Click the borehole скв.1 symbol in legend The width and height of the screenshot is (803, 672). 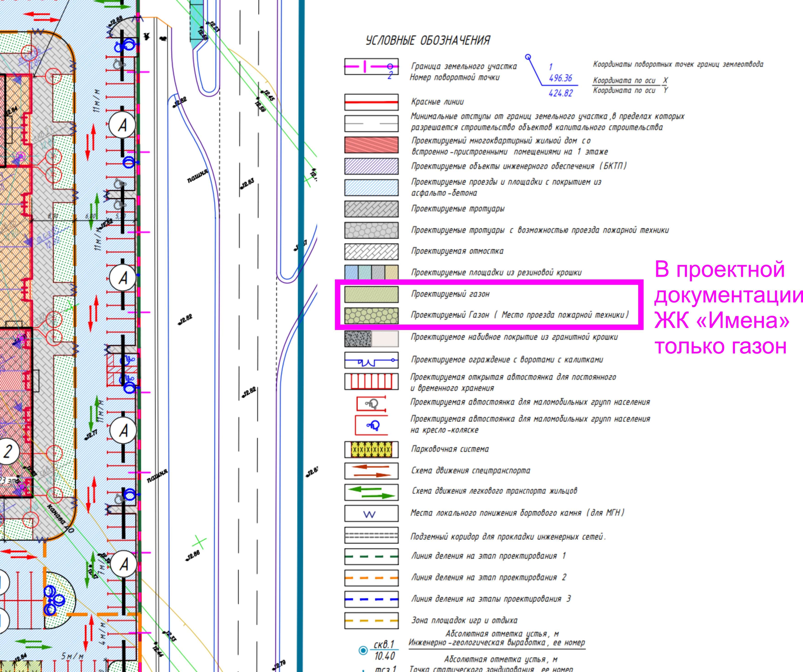click(x=379, y=650)
